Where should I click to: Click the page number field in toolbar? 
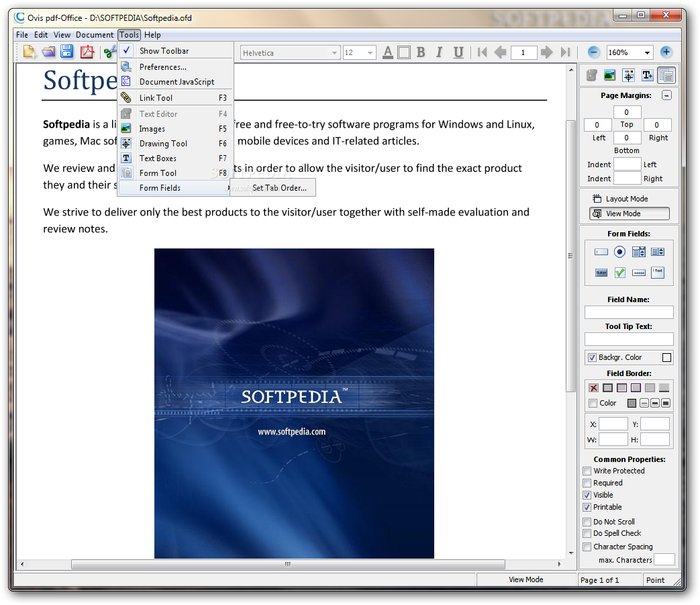coord(523,52)
